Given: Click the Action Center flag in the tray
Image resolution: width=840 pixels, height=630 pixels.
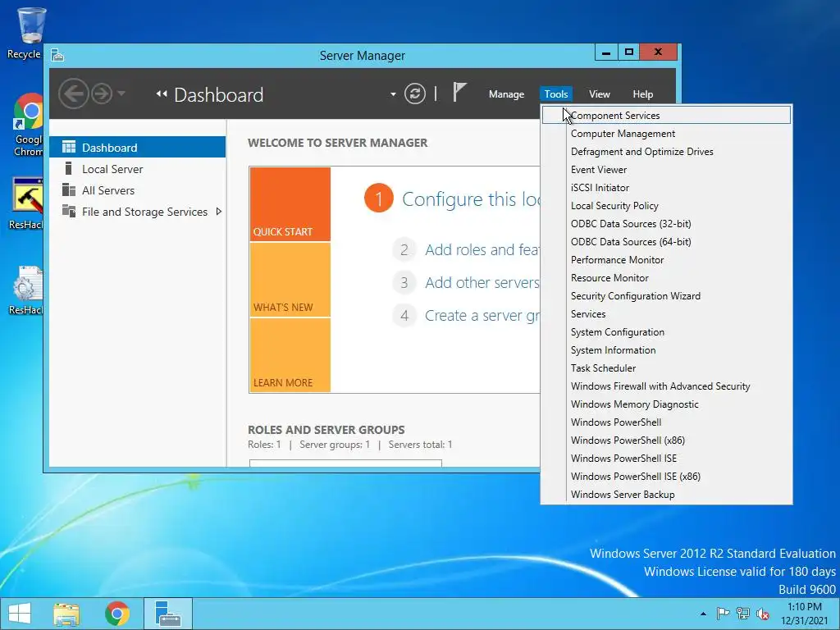Looking at the screenshot, I should [x=723, y=614].
